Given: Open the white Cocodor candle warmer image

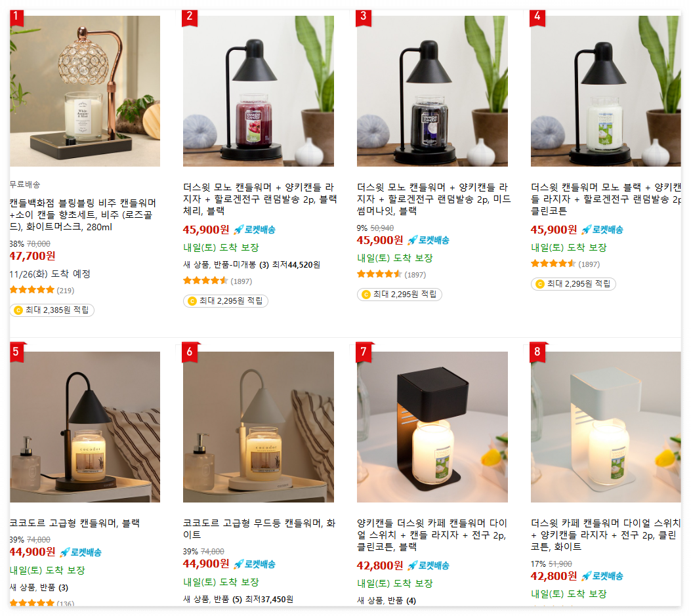Looking at the screenshot, I should point(259,427).
